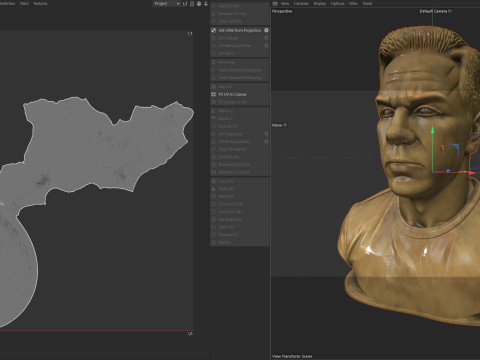
Task: Open UV Arrangement options gear
Action: pyautogui.click(x=266, y=142)
